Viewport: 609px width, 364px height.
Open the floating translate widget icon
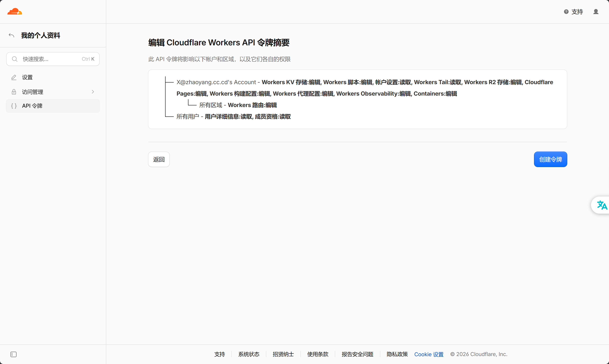point(602,205)
